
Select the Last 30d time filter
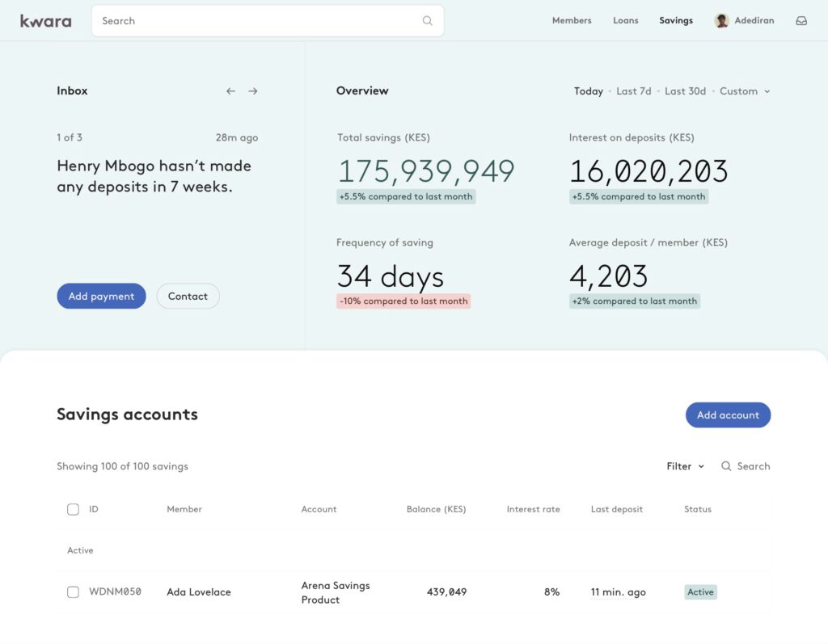tap(685, 91)
